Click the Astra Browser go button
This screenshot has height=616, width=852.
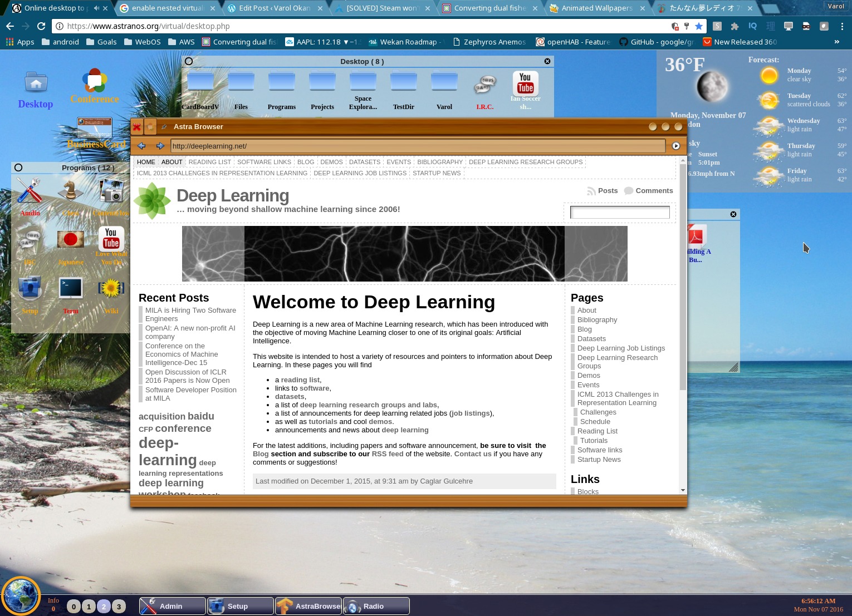coord(676,146)
